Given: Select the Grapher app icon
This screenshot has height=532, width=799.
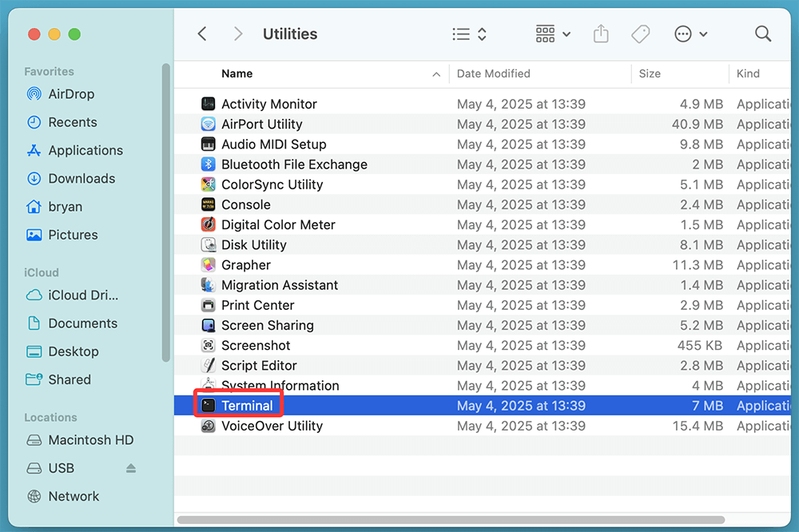Looking at the screenshot, I should [209, 265].
